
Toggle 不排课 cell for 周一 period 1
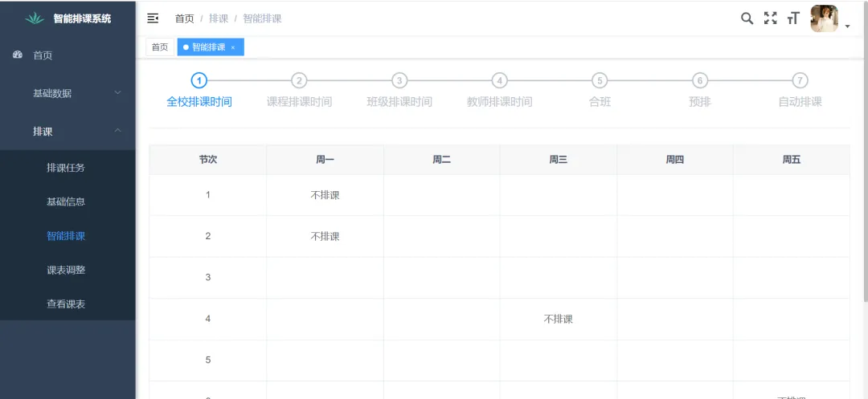325,195
